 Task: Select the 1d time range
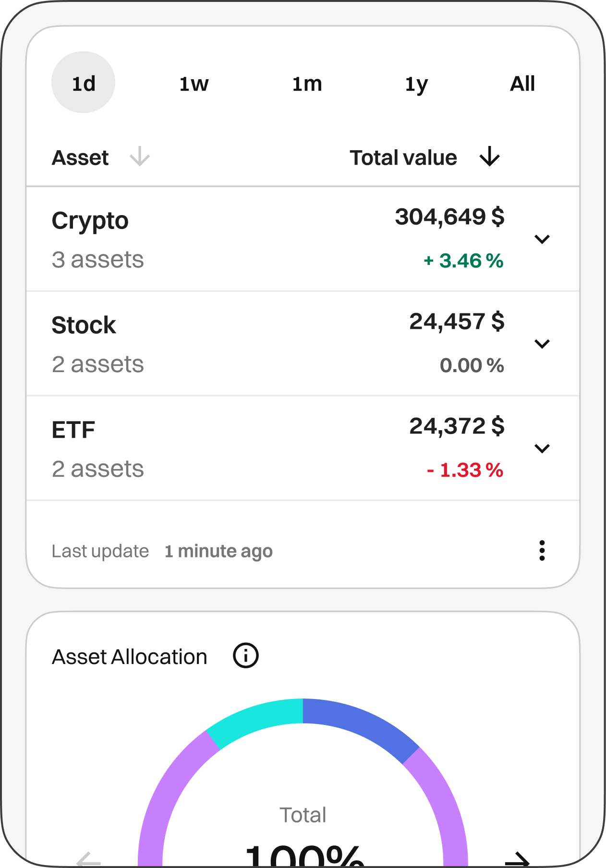[84, 83]
